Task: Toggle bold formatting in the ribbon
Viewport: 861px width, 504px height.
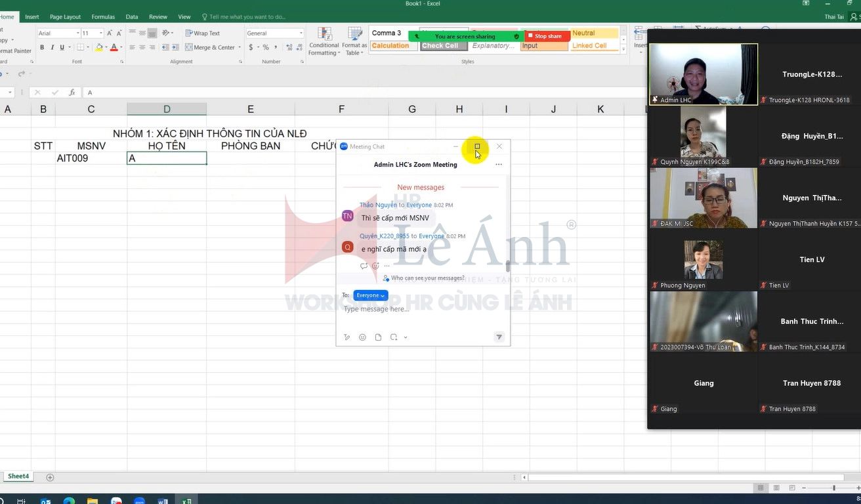Action: (42, 47)
